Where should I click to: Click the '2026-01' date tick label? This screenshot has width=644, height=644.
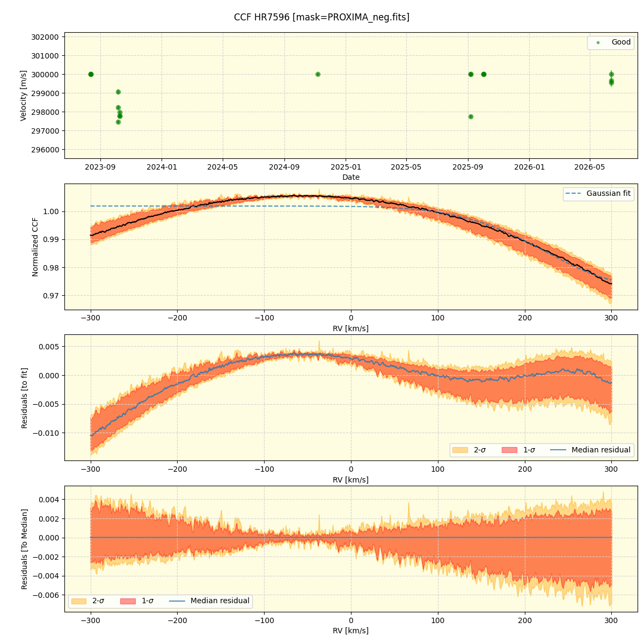[x=529, y=167]
